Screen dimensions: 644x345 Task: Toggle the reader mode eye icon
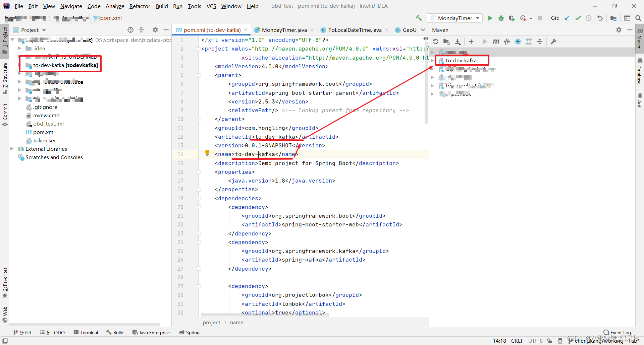click(426, 39)
